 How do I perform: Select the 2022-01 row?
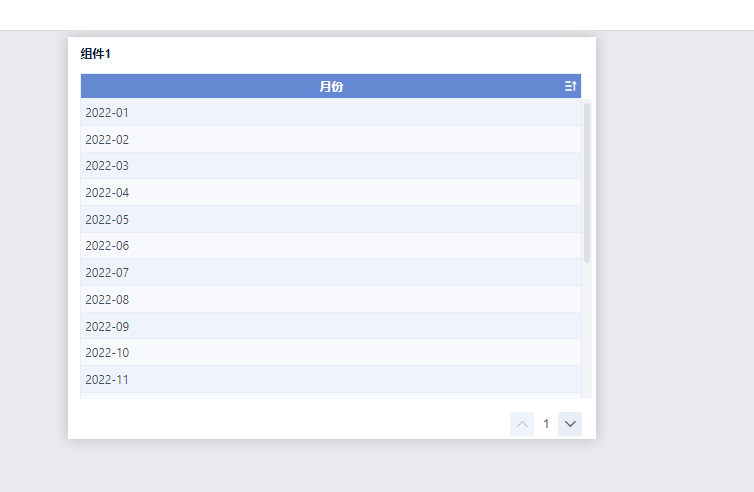[x=331, y=113]
